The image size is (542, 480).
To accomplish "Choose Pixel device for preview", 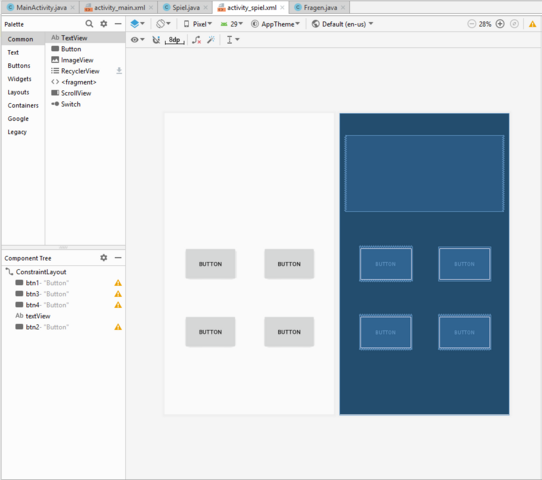I will pyautogui.click(x=197, y=24).
